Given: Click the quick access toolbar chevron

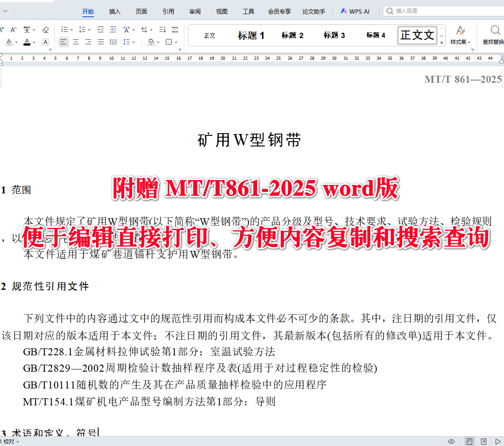Looking at the screenshot, I should coord(5,11).
